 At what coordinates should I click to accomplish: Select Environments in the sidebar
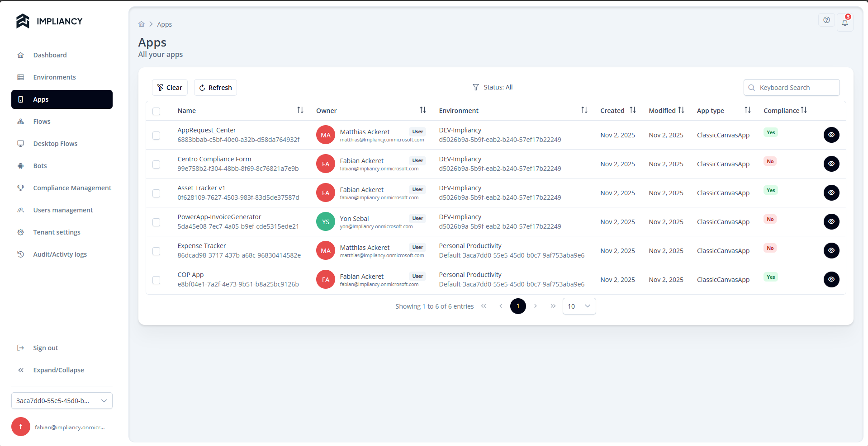coord(54,77)
